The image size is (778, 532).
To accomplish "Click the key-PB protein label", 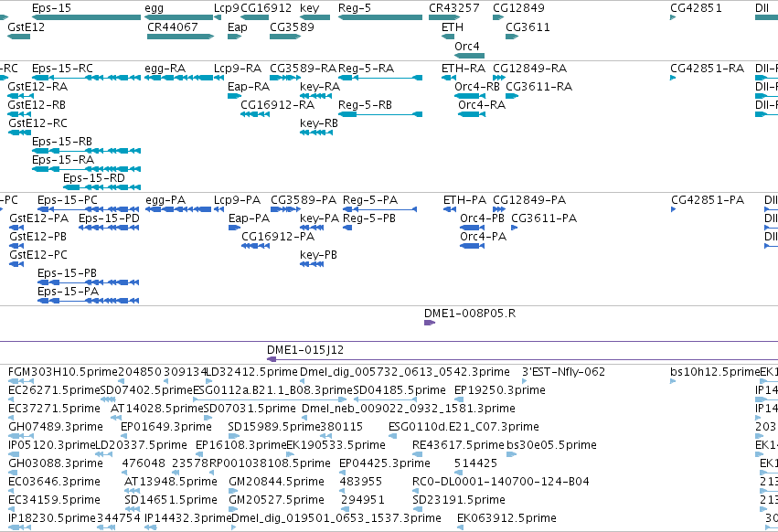I will (x=318, y=255).
